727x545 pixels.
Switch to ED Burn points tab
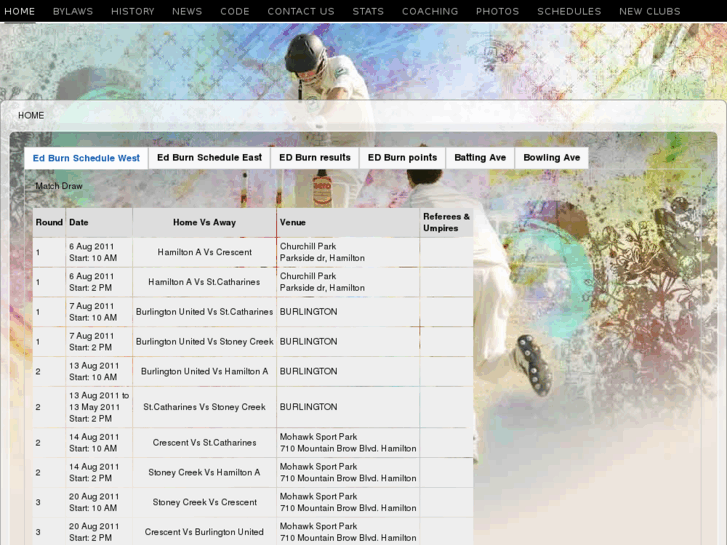click(402, 158)
